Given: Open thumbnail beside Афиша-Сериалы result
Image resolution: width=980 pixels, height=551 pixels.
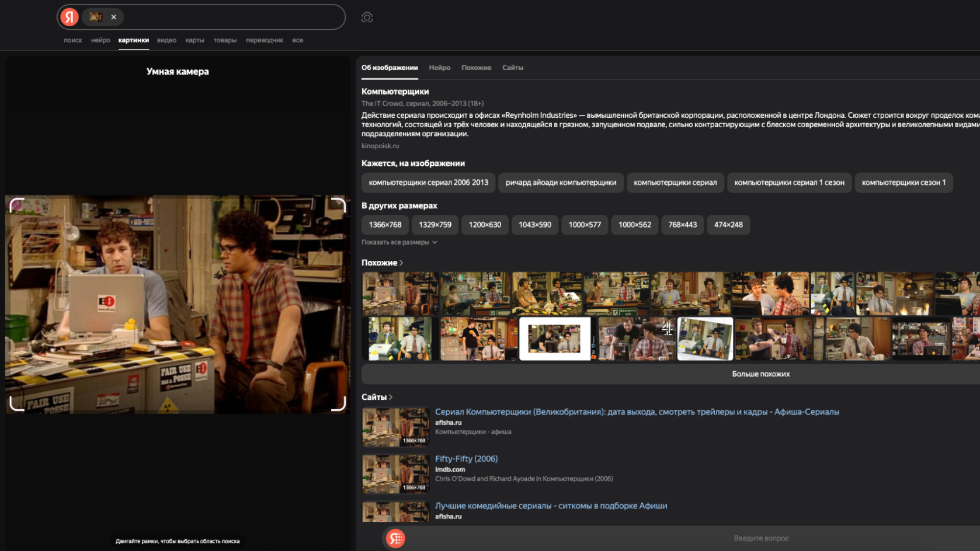Looking at the screenshot, I should pos(395,427).
